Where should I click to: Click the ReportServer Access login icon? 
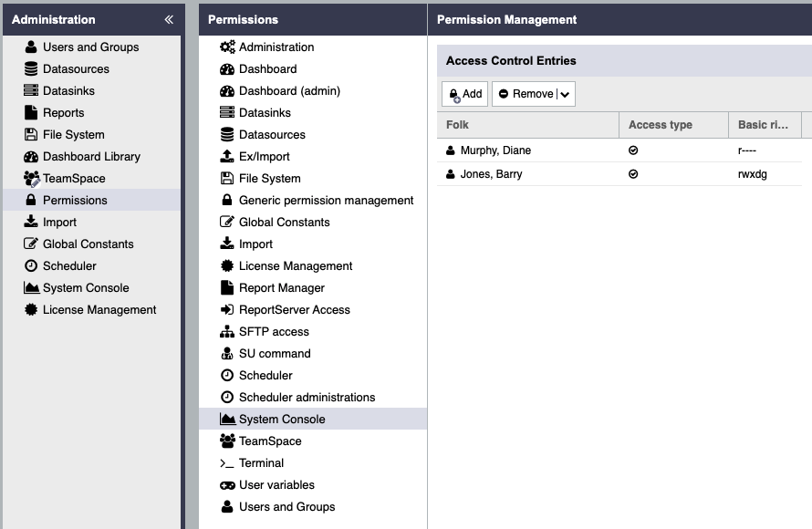(227, 309)
